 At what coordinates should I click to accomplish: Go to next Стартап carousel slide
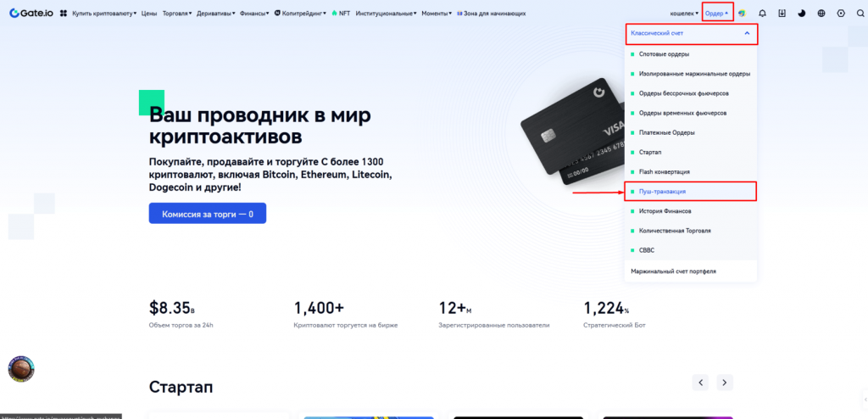pos(725,383)
